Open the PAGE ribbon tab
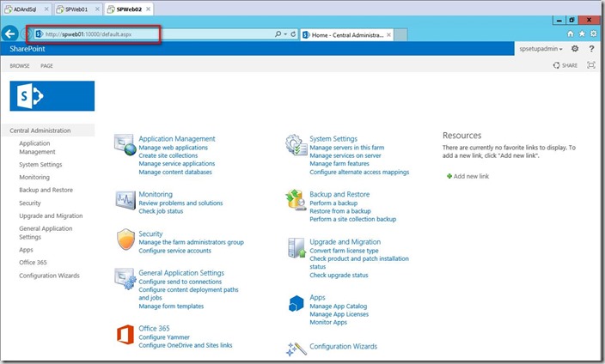 pyautogui.click(x=47, y=65)
